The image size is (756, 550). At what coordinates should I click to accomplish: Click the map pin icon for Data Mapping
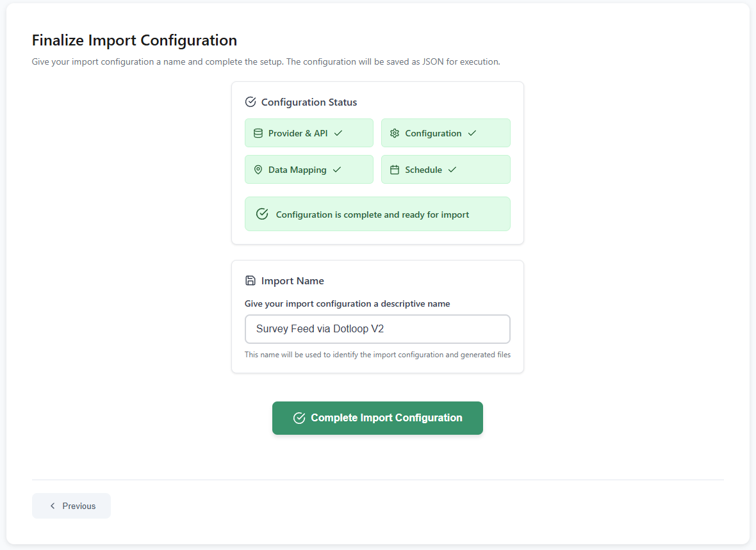258,170
